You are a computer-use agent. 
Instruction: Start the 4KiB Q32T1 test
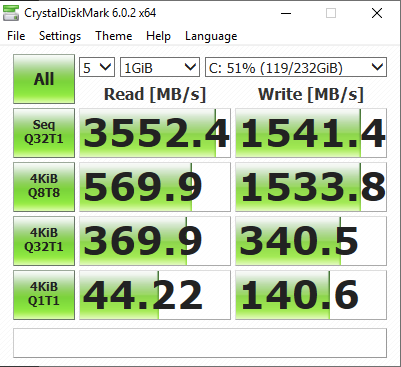[x=44, y=241]
